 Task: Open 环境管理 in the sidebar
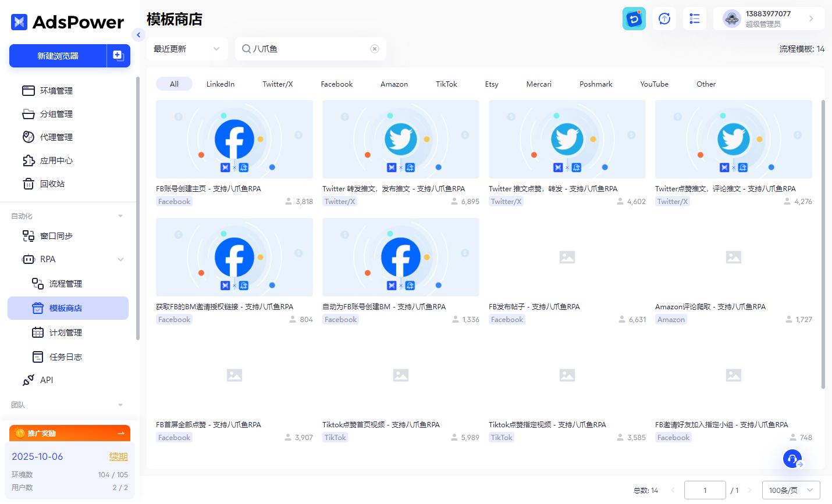(x=56, y=91)
